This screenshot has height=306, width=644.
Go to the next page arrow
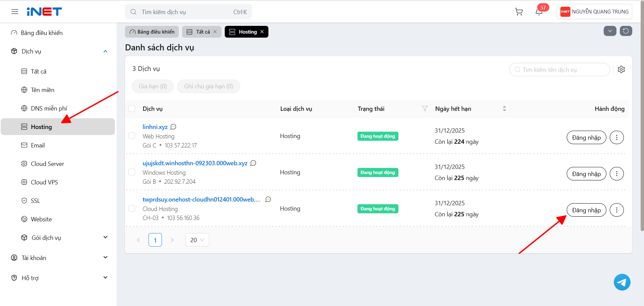tap(172, 240)
